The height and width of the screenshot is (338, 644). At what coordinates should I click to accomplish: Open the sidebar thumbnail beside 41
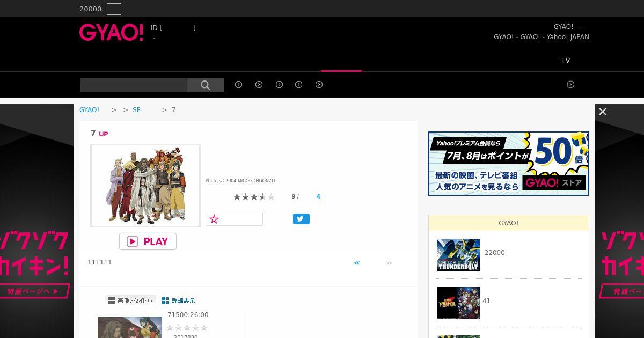[x=458, y=303]
